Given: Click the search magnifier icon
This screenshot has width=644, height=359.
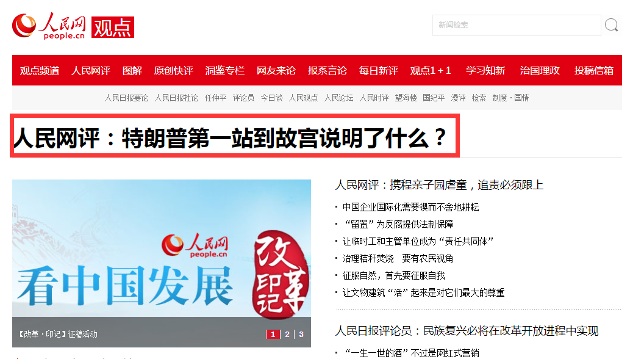Looking at the screenshot, I should [x=611, y=25].
